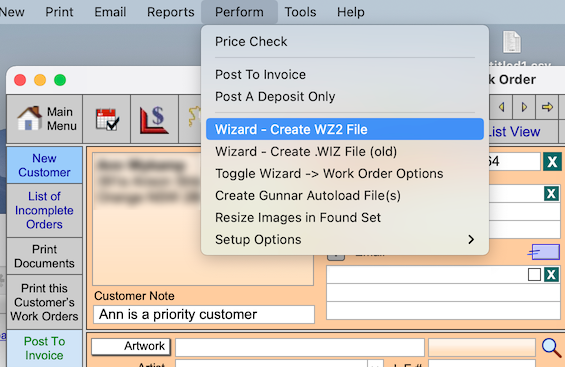Click the dollar sign frame pricing icon
Screen dimensions: 565x367
[154, 119]
